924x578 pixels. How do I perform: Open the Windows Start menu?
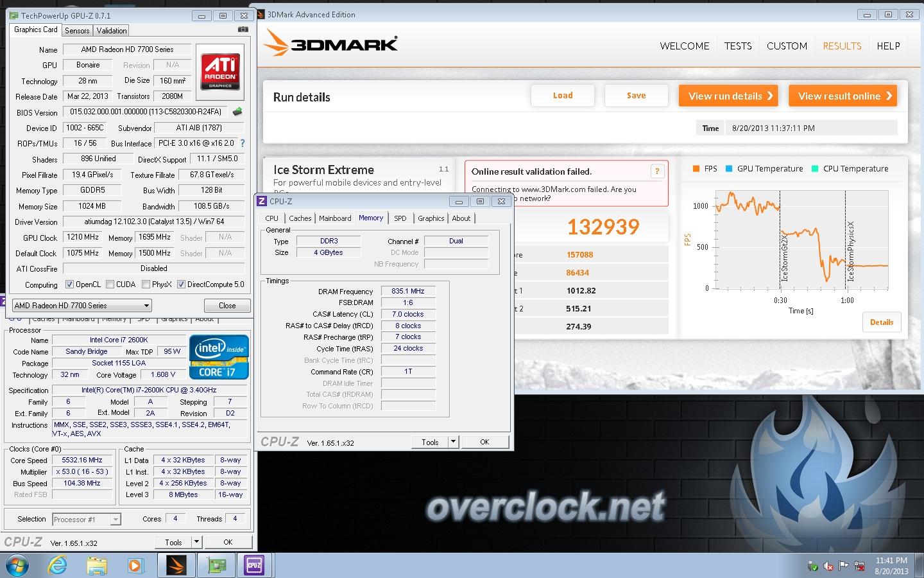click(x=17, y=565)
